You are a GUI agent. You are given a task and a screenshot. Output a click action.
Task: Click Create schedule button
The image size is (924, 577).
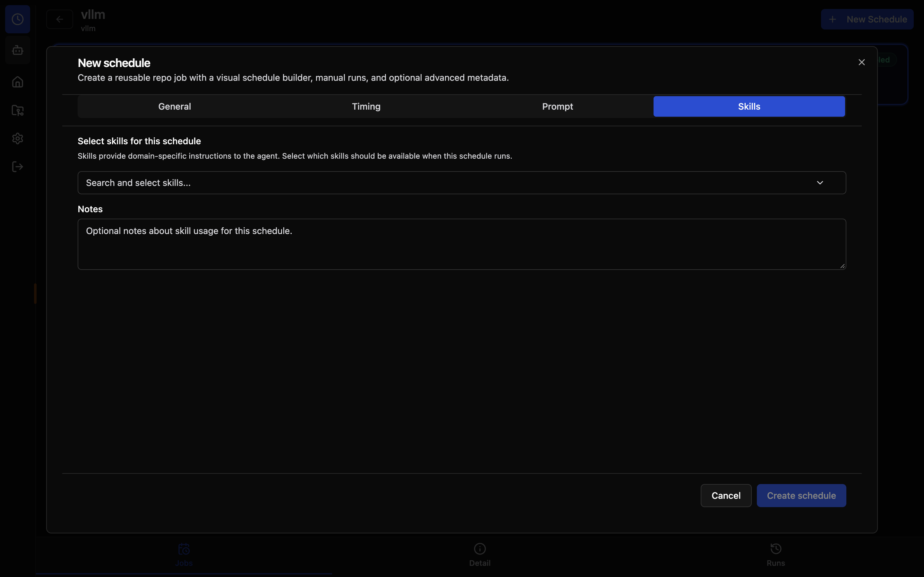(801, 495)
